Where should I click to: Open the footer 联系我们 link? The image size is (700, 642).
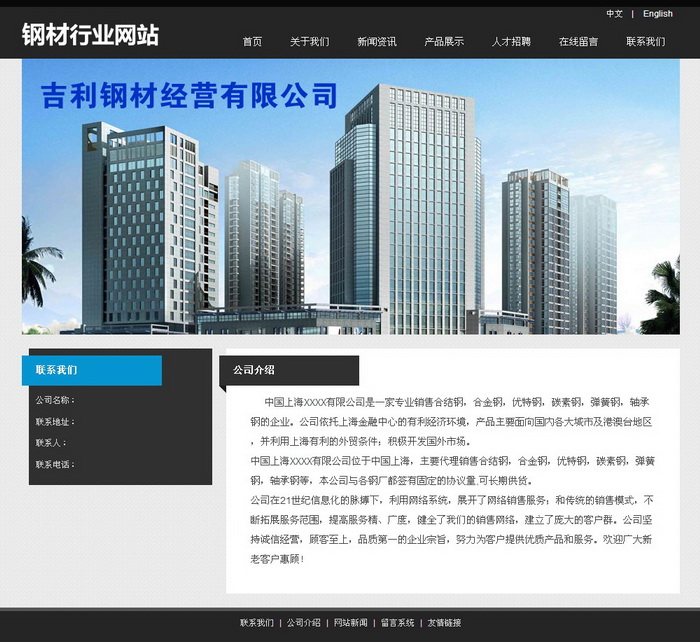(x=257, y=623)
